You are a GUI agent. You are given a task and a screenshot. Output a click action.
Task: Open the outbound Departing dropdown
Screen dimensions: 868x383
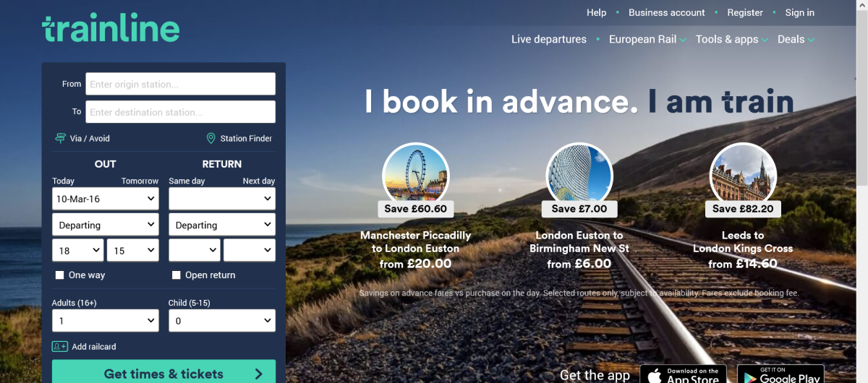point(105,225)
